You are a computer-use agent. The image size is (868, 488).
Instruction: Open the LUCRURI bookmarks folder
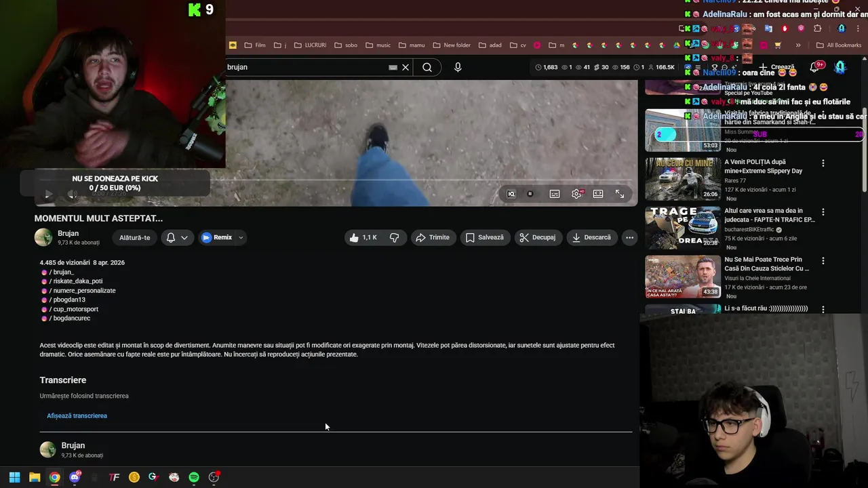(310, 45)
